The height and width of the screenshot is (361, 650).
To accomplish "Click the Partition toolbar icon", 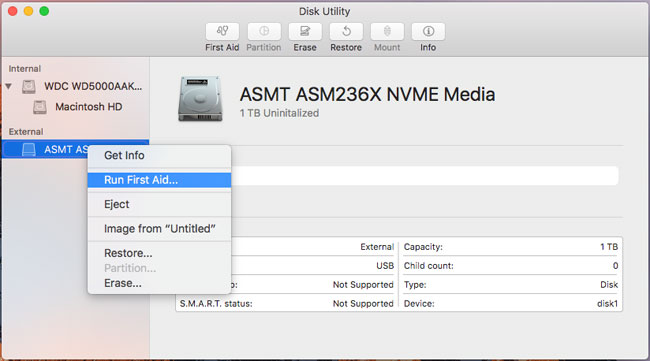I will (264, 31).
